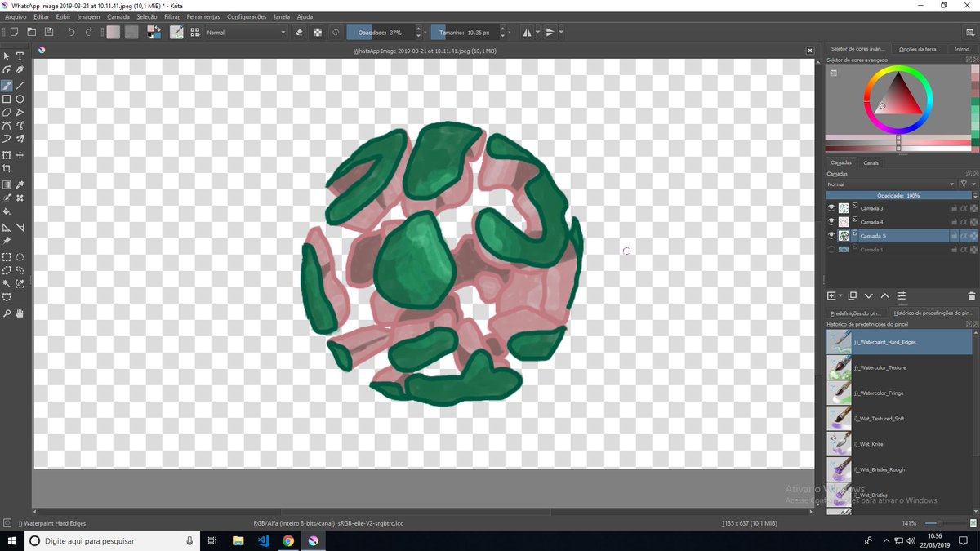Open Chrome from the taskbar
980x551 pixels.
click(288, 540)
